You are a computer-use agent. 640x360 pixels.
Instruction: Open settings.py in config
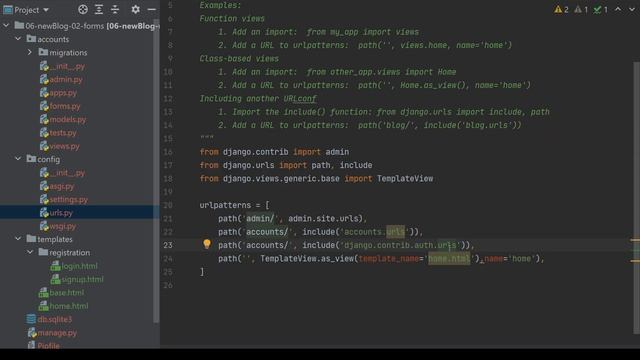point(69,200)
